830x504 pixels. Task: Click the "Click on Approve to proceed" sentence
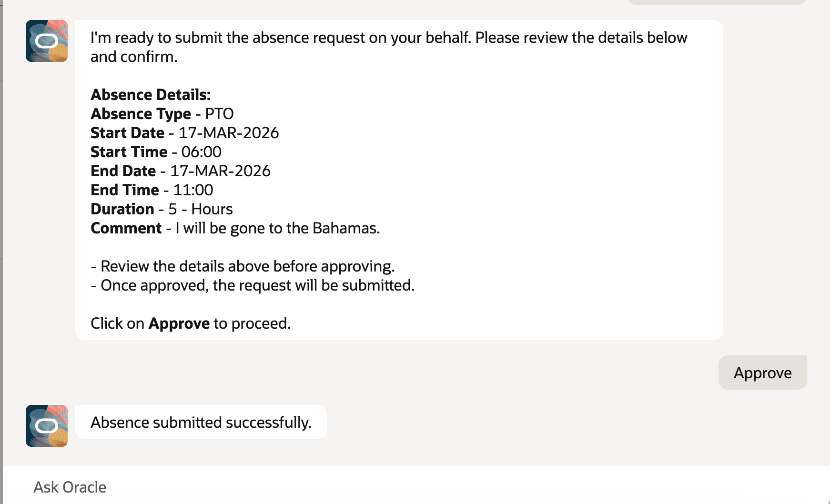tap(191, 323)
